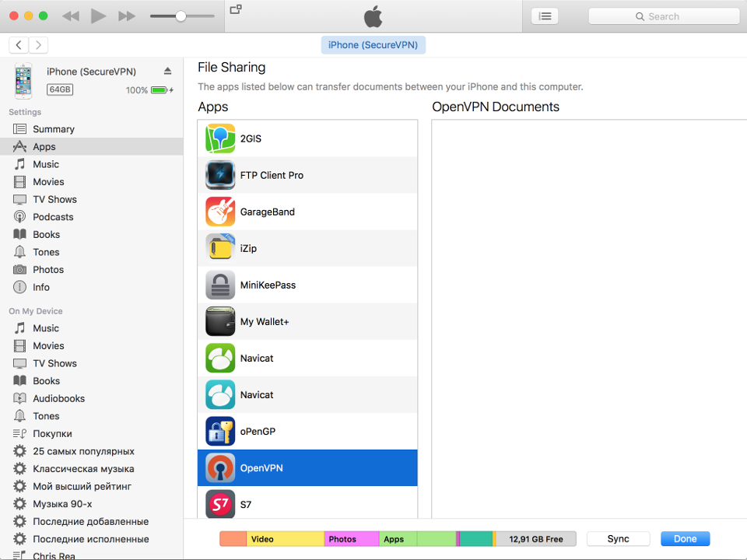The height and width of the screenshot is (560, 747).
Task: Select the FTP Client Pro app icon
Action: point(220,175)
